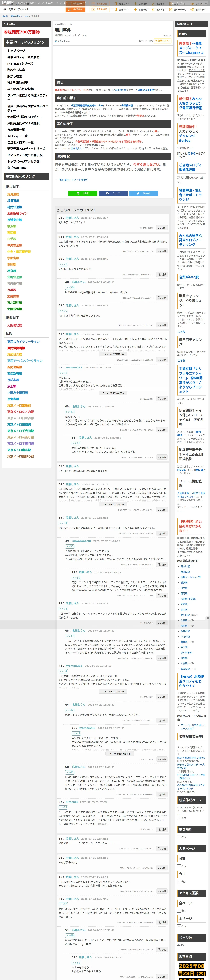Share the page on Facebook (シェア)
The height and width of the screenshot is (980, 210).
[113, 193]
